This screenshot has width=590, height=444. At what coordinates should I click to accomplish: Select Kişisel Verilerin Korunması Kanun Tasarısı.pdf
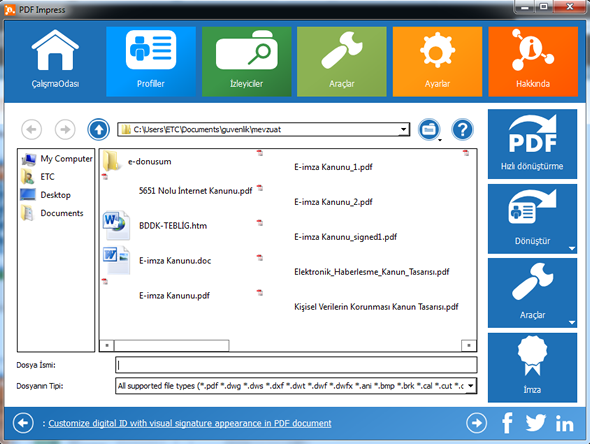click(x=376, y=307)
